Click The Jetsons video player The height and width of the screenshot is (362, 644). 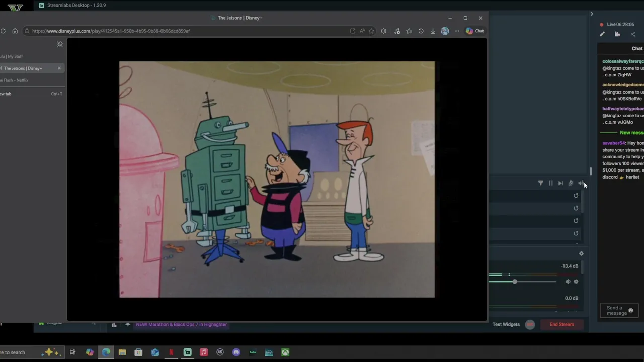tap(277, 179)
